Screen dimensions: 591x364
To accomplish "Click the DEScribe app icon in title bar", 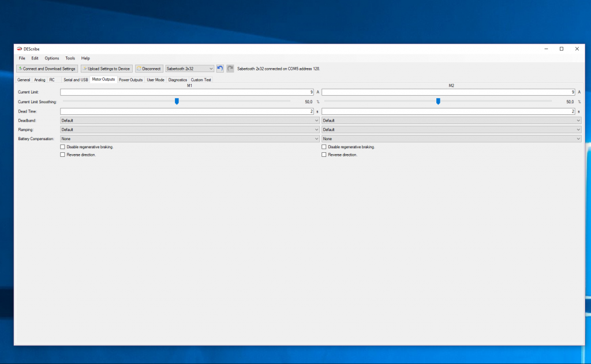I will 19,49.
